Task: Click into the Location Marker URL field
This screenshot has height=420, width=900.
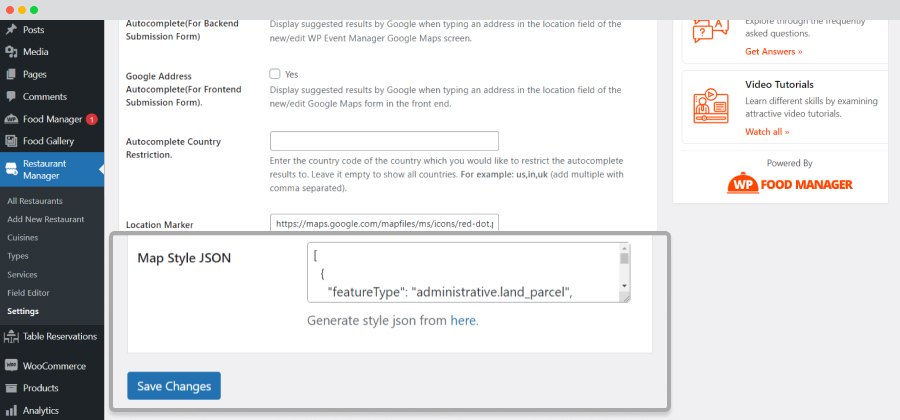Action: pyautogui.click(x=384, y=223)
